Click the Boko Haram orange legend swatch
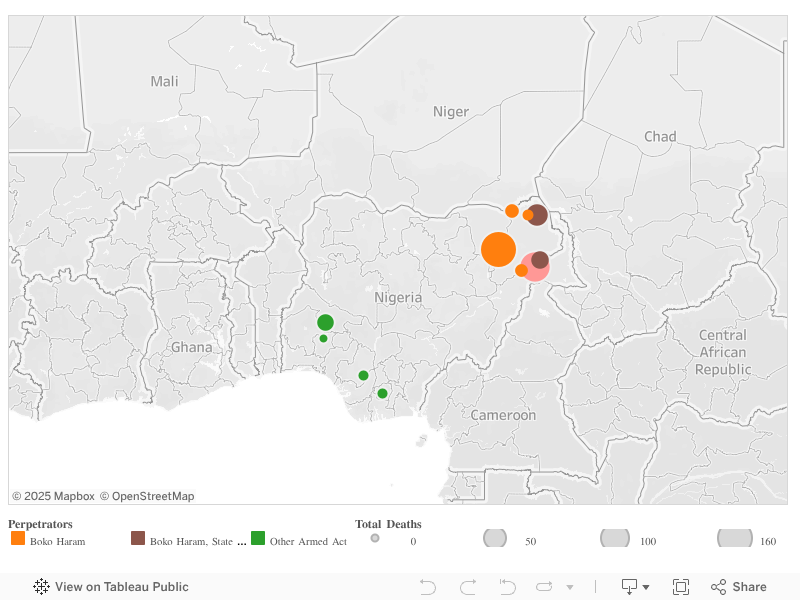This screenshot has height=600, width=800. point(18,538)
